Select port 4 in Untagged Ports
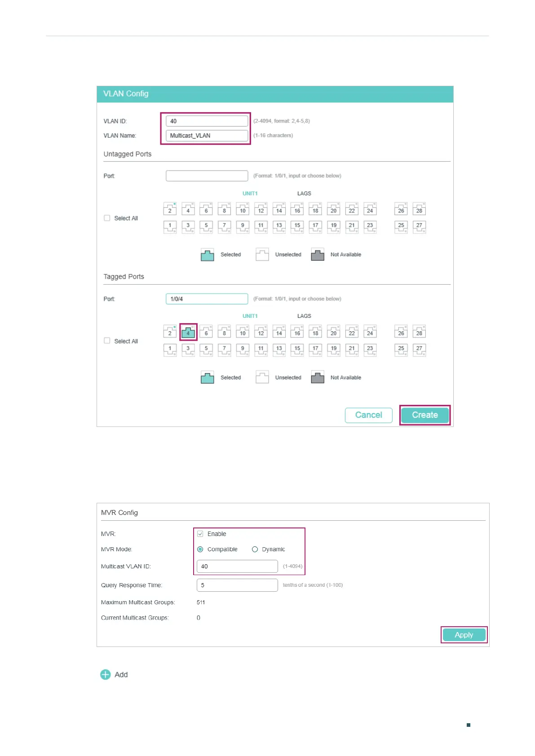This screenshot has width=535, height=756. (x=188, y=209)
